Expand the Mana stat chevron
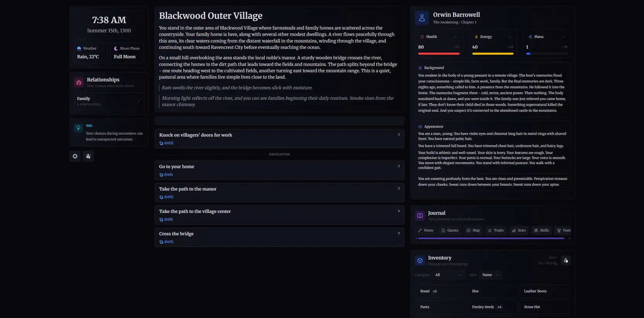Image resolution: width=644 pixels, height=318 pixels. (563, 37)
